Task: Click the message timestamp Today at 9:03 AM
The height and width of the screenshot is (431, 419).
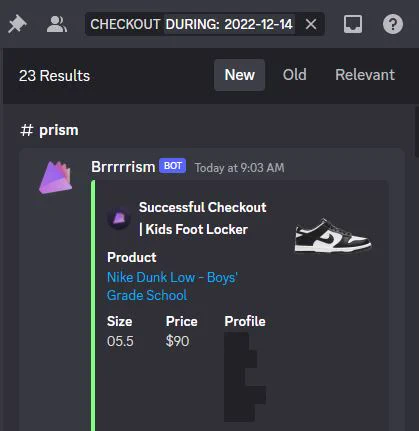Action: pyautogui.click(x=240, y=168)
